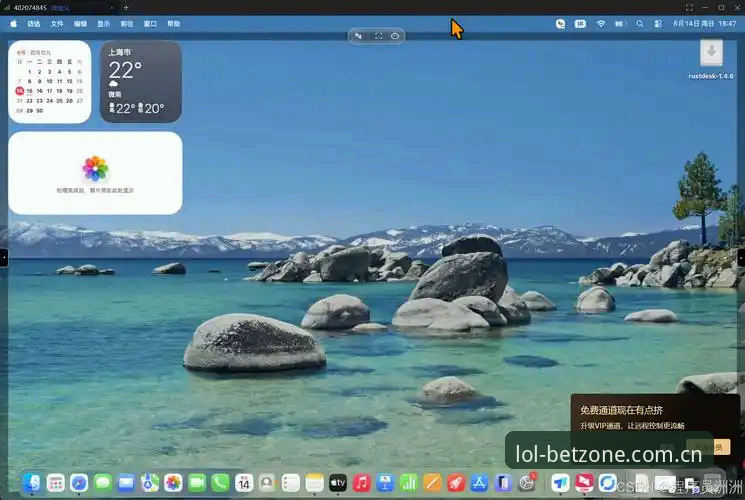Open Pages from the Dock
The width and height of the screenshot is (745, 500).
click(432, 483)
